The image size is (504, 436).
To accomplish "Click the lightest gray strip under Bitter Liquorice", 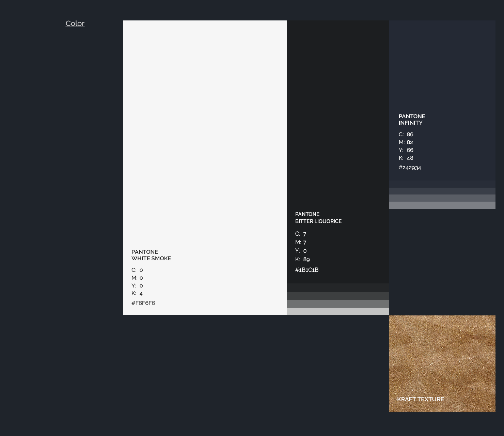I will click(337, 312).
